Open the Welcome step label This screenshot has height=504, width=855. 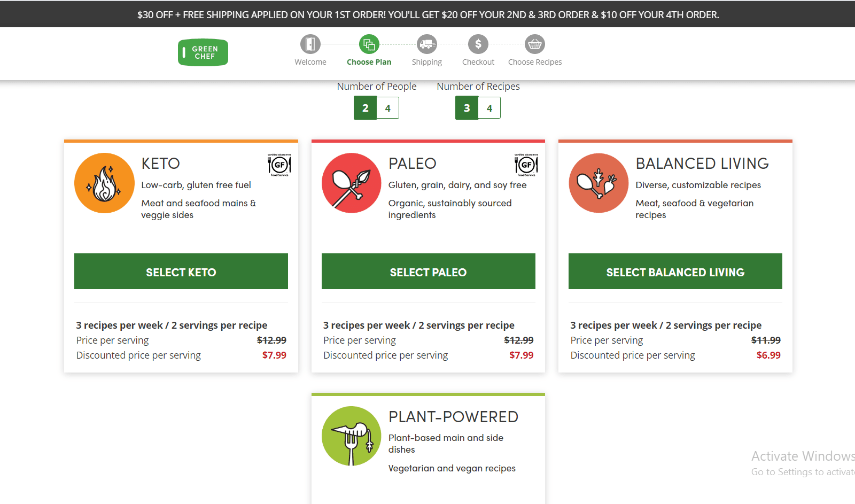tap(310, 62)
